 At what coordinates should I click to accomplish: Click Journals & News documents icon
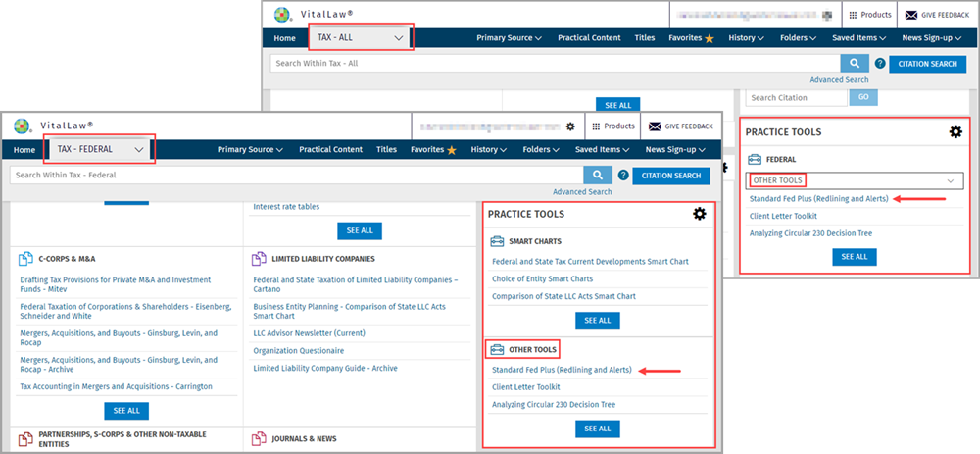(x=259, y=438)
